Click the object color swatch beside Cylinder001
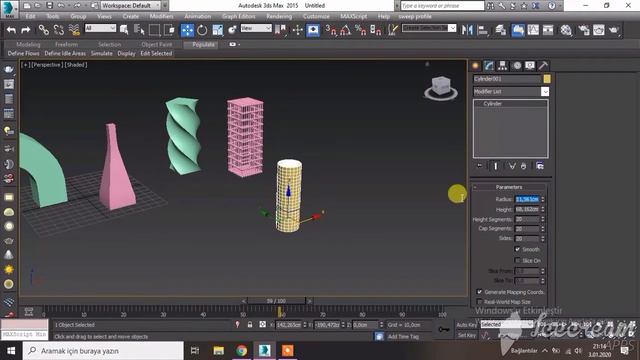640x360 pixels. click(547, 79)
